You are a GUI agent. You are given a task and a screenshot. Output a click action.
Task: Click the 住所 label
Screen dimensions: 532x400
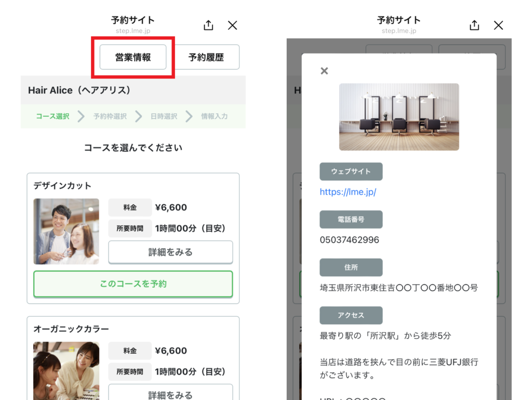(351, 268)
